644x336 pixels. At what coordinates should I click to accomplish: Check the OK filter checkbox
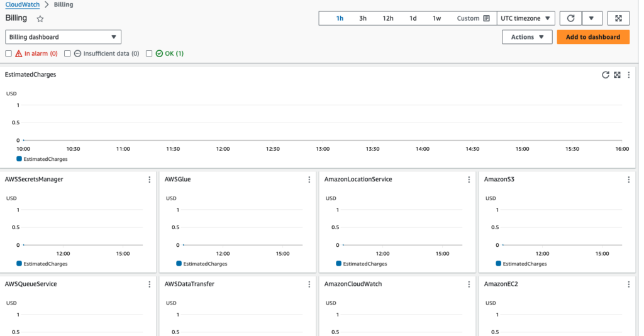click(149, 53)
